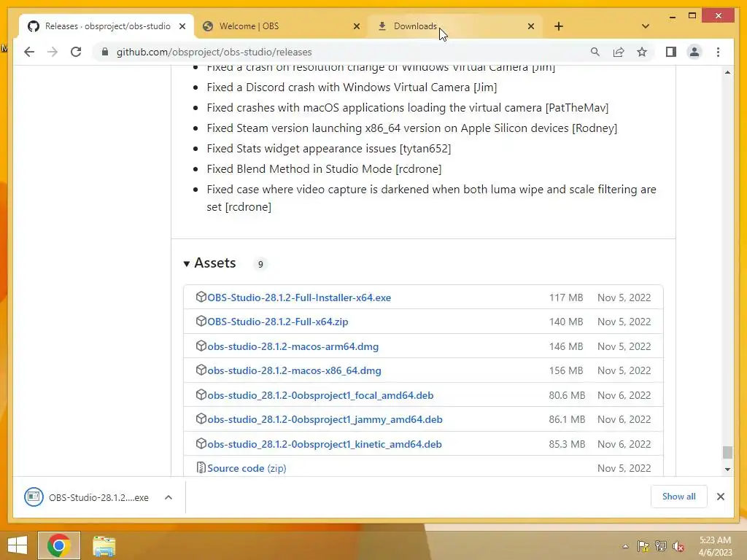Click the package icon beside Full-x64.zip
Image resolution: width=747 pixels, height=560 pixels.
201,322
